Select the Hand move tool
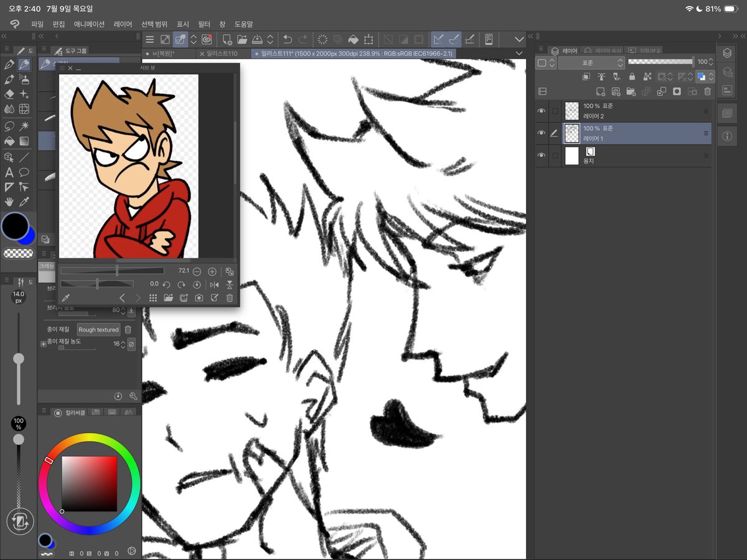 [9, 202]
